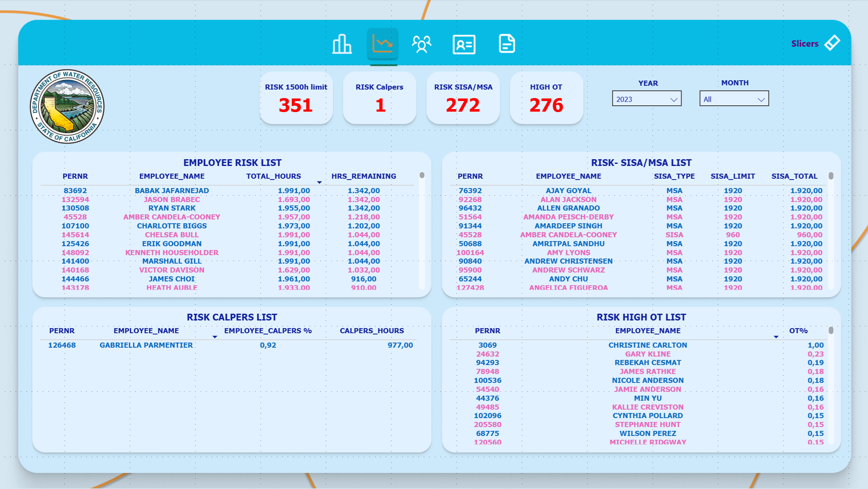Open the employee ID card page icon
The image size is (868, 489).
coord(464,44)
